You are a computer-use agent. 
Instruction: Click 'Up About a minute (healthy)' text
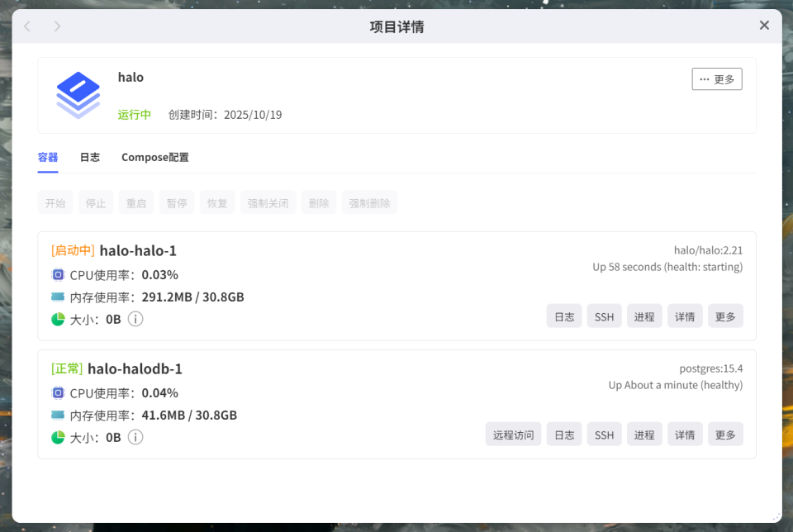coord(676,385)
